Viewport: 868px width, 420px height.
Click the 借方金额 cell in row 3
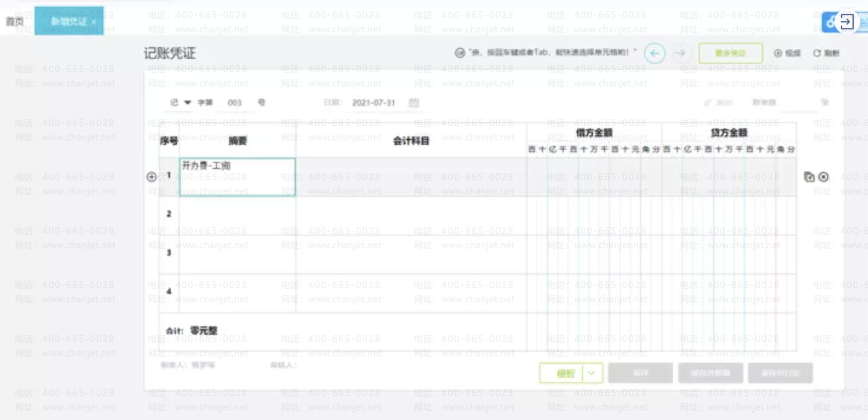tap(594, 255)
